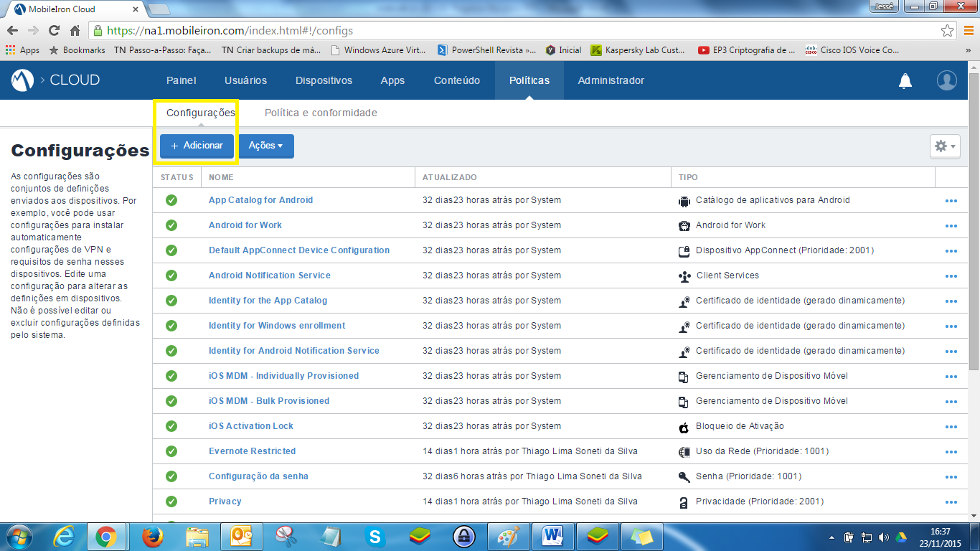The image size is (980, 551).
Task: Open PowerShell Revista bookmark
Action: (486, 50)
